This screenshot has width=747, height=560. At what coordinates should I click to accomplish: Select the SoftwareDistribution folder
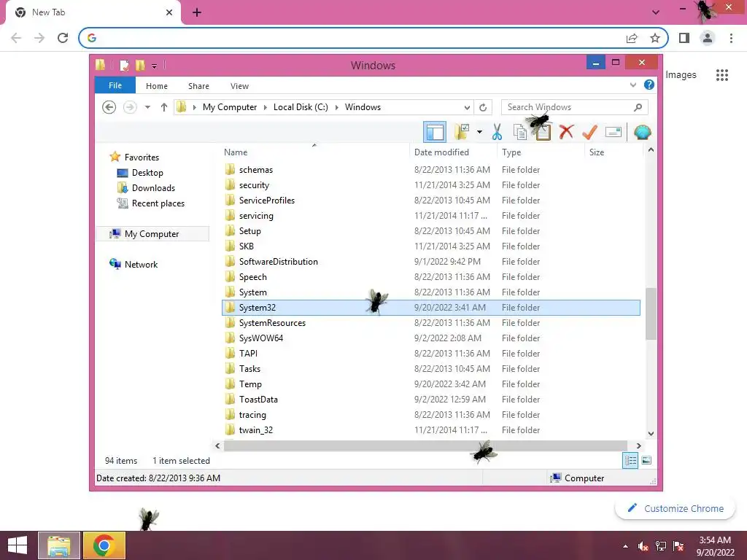point(278,262)
